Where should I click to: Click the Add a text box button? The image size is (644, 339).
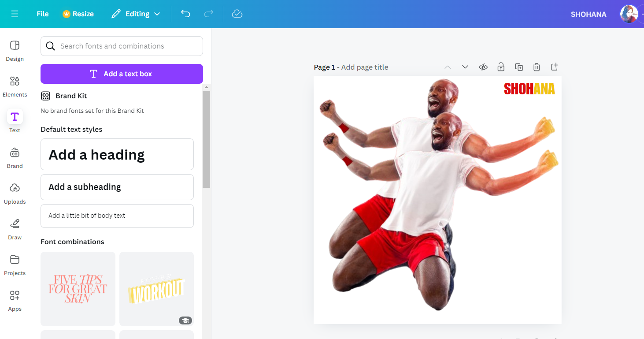[x=122, y=74]
